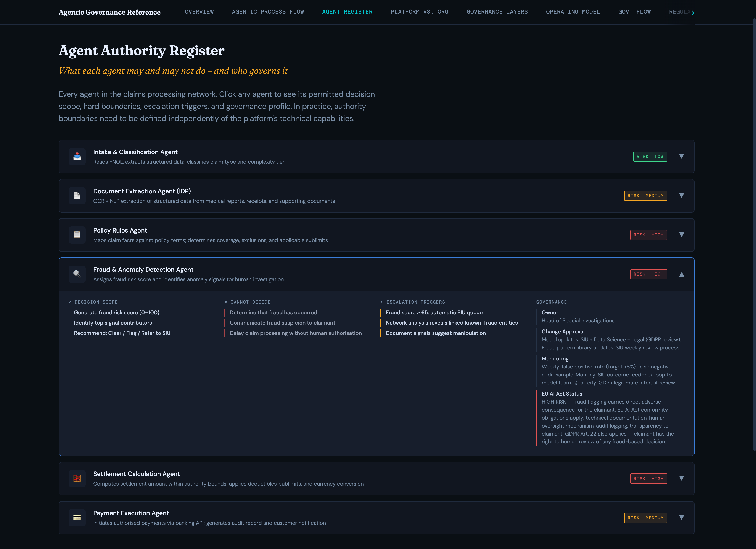Click 'Recommend: Clear / Flag / Refer to SIU'
This screenshot has height=549, width=756.
pos(122,333)
